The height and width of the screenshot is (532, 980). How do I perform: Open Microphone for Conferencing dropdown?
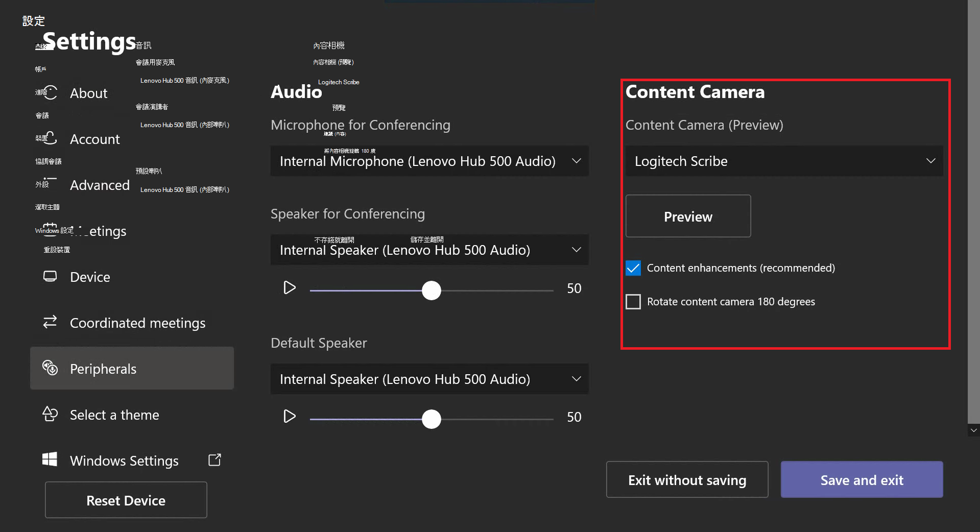(x=429, y=161)
